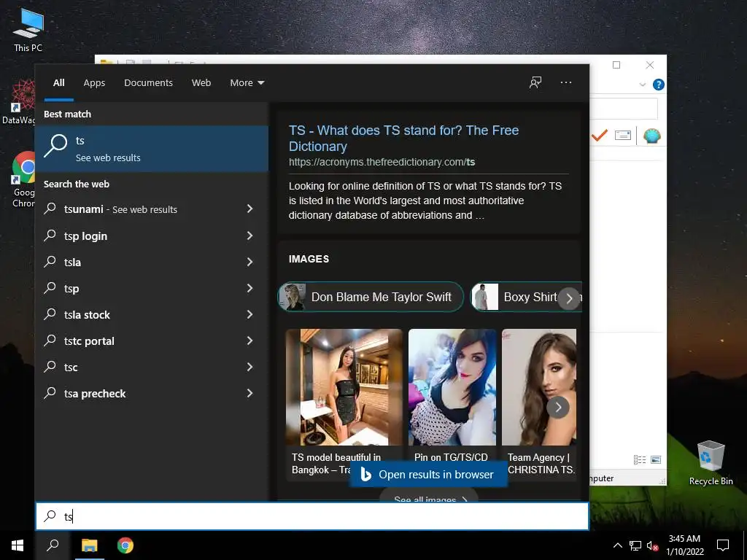Switch to the Web search tab
Image resolution: width=747 pixels, height=560 pixels.
[x=201, y=83]
